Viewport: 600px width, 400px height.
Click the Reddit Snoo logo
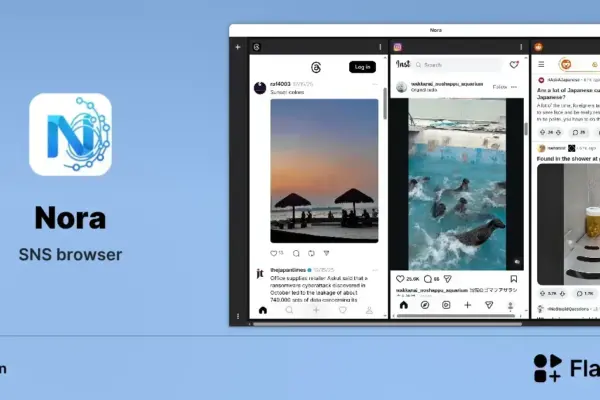coord(566,64)
